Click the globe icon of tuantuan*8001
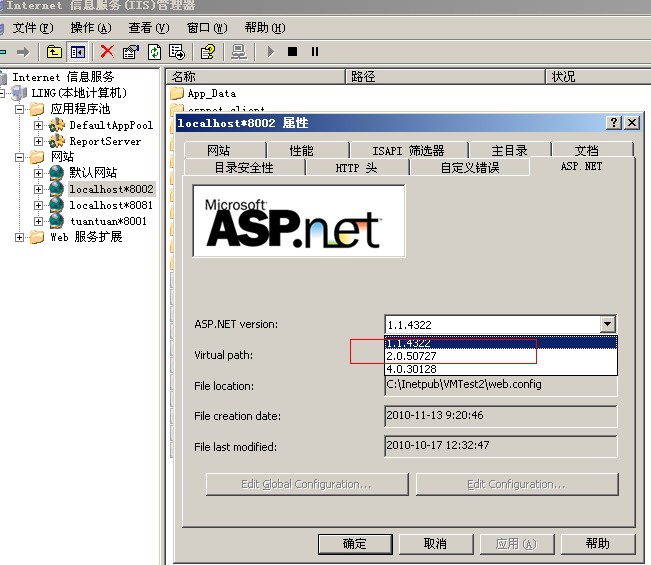651x565 pixels. click(x=56, y=221)
